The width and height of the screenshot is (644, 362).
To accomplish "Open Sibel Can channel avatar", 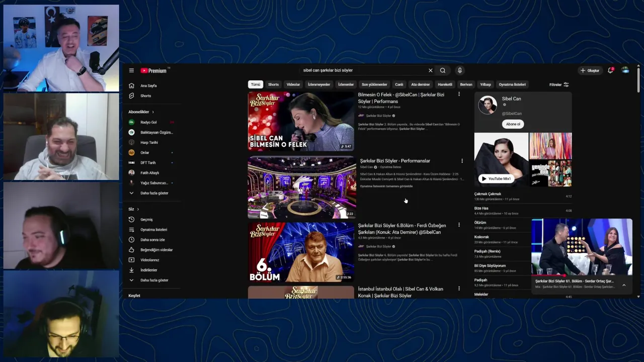I will coord(488,105).
